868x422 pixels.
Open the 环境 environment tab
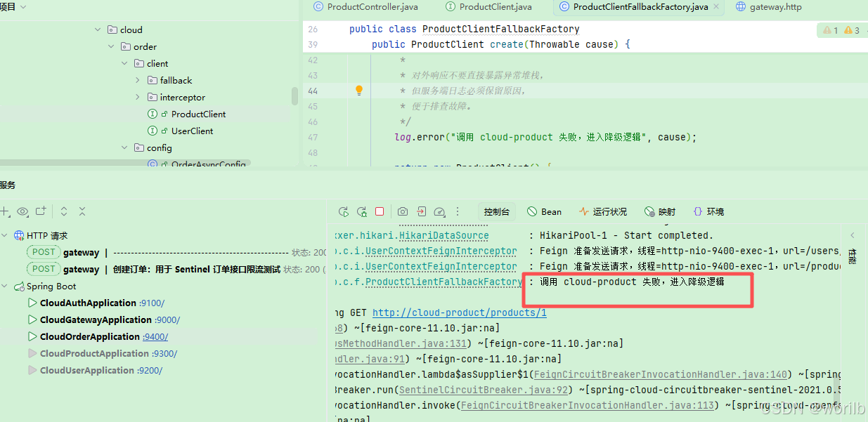coord(708,211)
